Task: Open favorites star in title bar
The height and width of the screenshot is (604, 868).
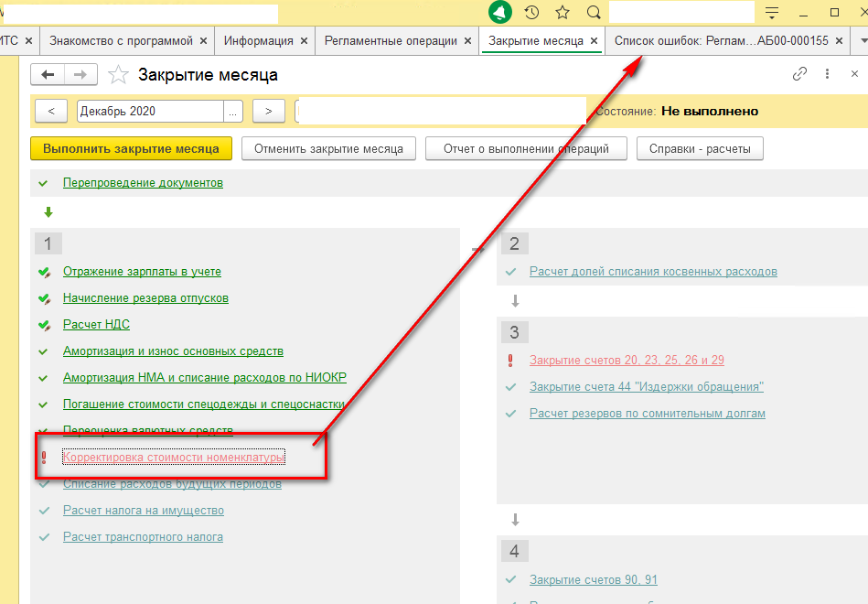Action: tap(562, 13)
